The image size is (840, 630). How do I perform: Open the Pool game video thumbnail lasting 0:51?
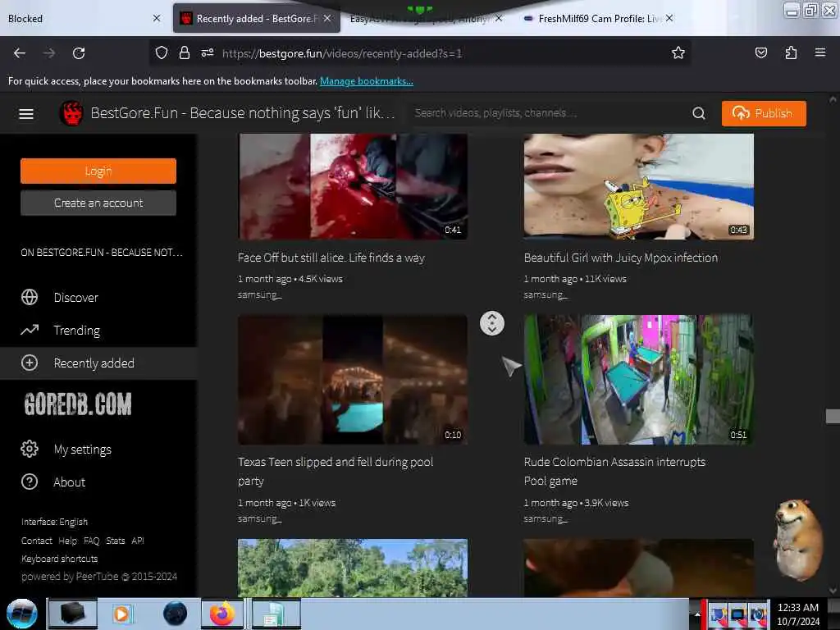point(638,379)
